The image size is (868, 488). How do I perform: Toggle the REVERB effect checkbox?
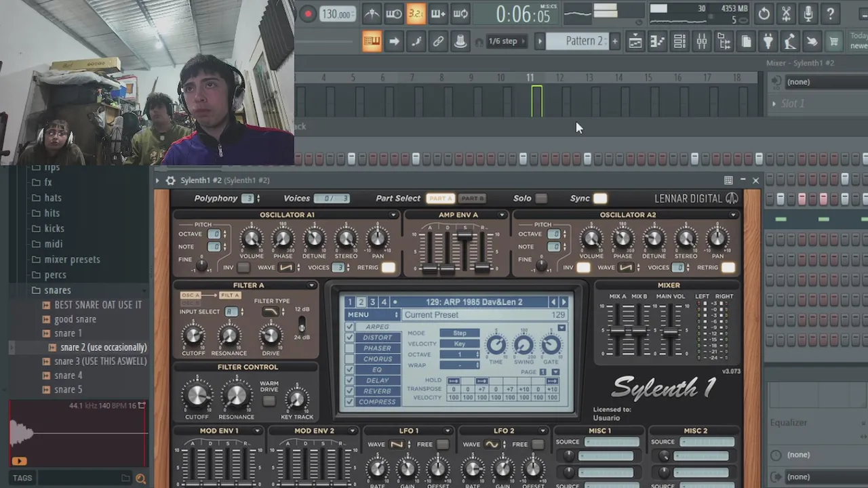click(x=350, y=391)
